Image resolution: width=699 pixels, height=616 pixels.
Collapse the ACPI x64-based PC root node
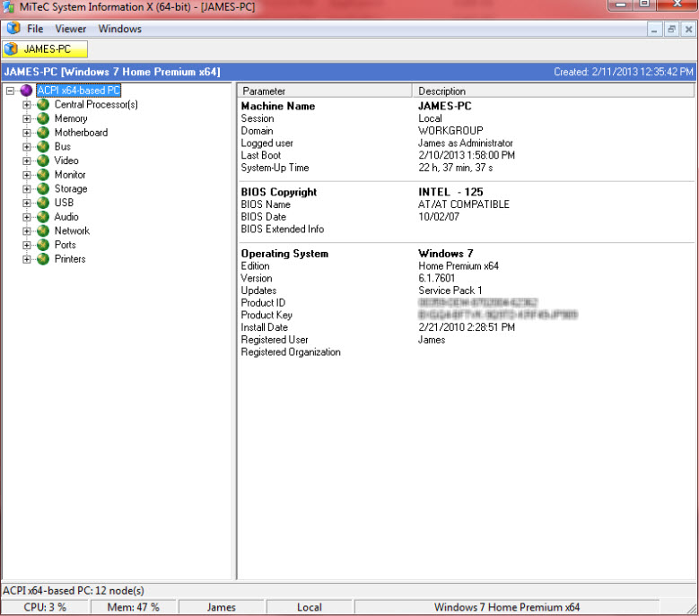10,91
